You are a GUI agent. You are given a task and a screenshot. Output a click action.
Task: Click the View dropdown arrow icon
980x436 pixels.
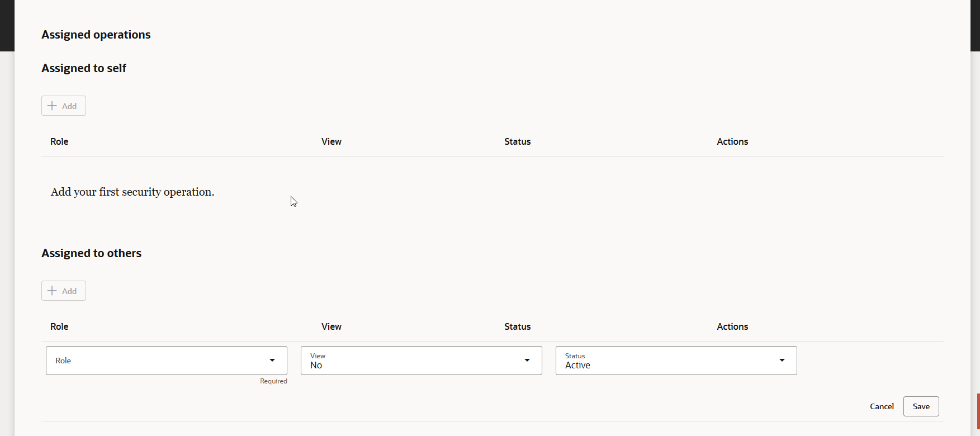526,361
